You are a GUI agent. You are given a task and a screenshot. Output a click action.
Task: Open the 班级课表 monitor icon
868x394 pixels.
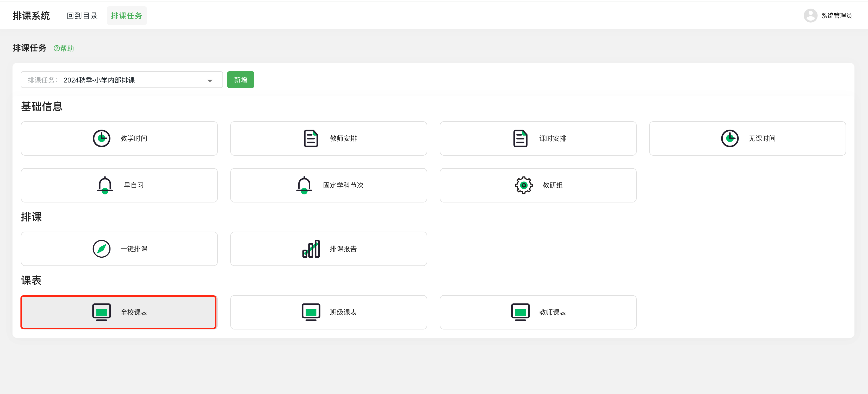click(311, 312)
